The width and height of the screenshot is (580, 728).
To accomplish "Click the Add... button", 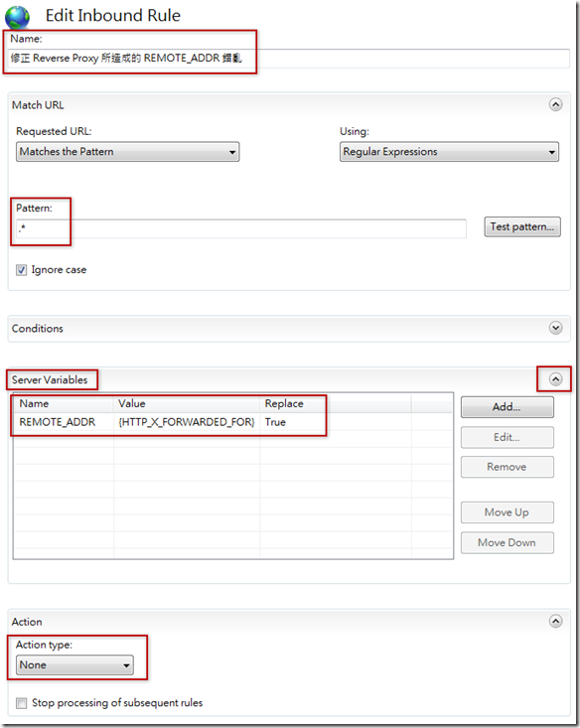I will [507, 407].
